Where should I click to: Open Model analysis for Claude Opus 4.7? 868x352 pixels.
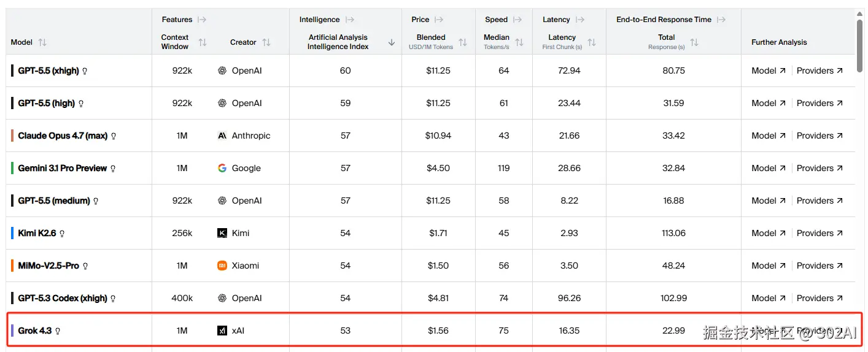[x=769, y=136]
